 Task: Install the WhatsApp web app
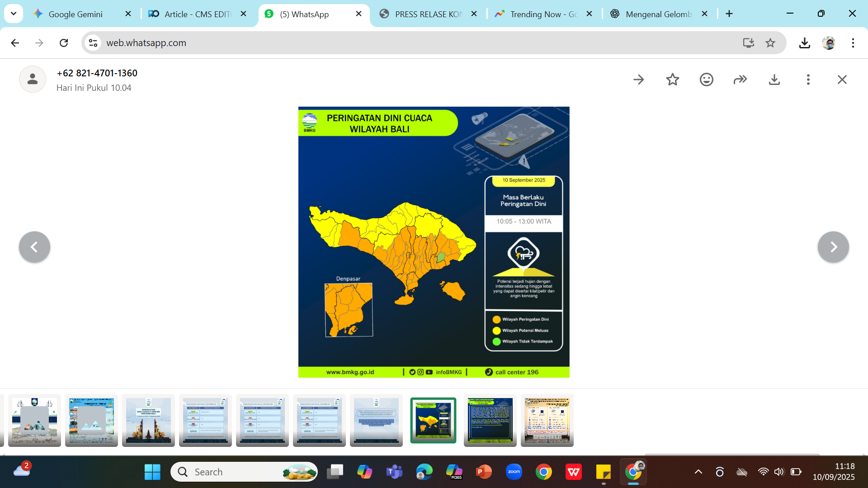pos(749,43)
